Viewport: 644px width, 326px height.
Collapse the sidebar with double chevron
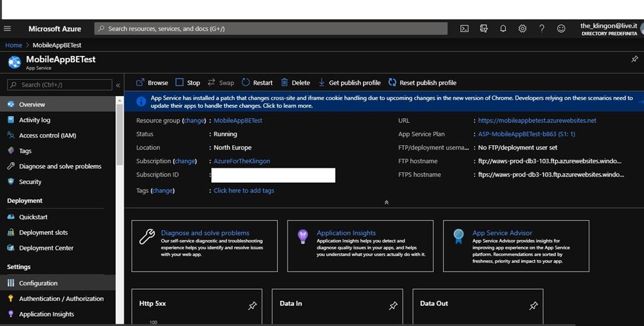click(x=118, y=85)
